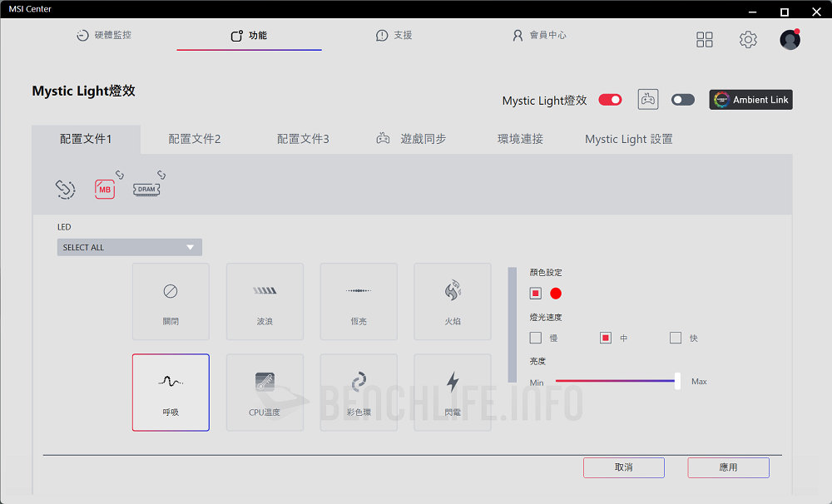The height and width of the screenshot is (504, 832).
Task: Choose the 閃電 lightning effect
Action: pyautogui.click(x=453, y=393)
